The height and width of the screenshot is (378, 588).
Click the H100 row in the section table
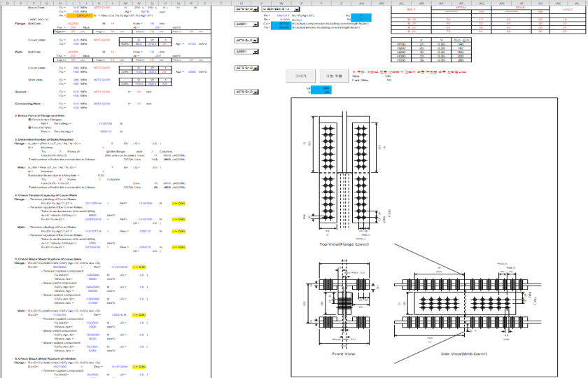[401, 43]
